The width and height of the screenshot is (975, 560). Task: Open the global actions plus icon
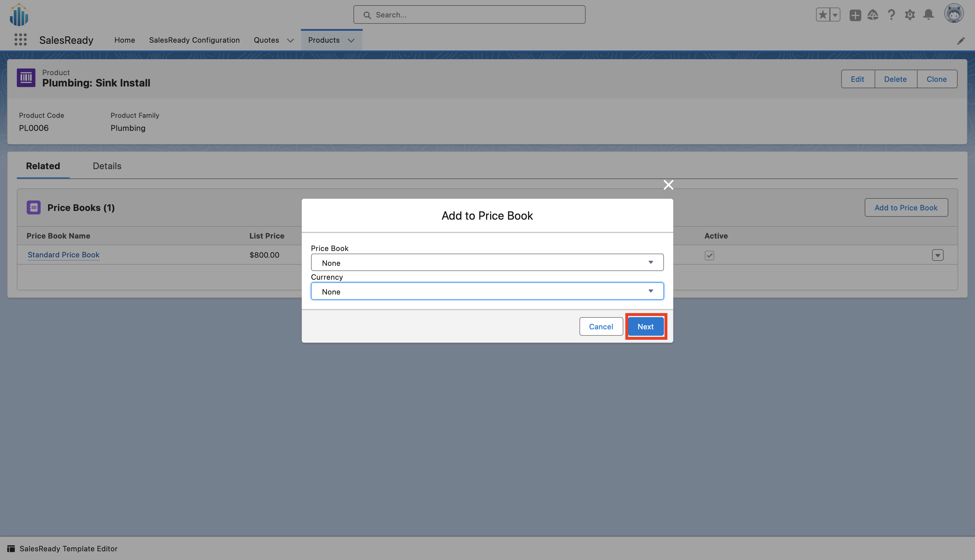click(x=855, y=15)
